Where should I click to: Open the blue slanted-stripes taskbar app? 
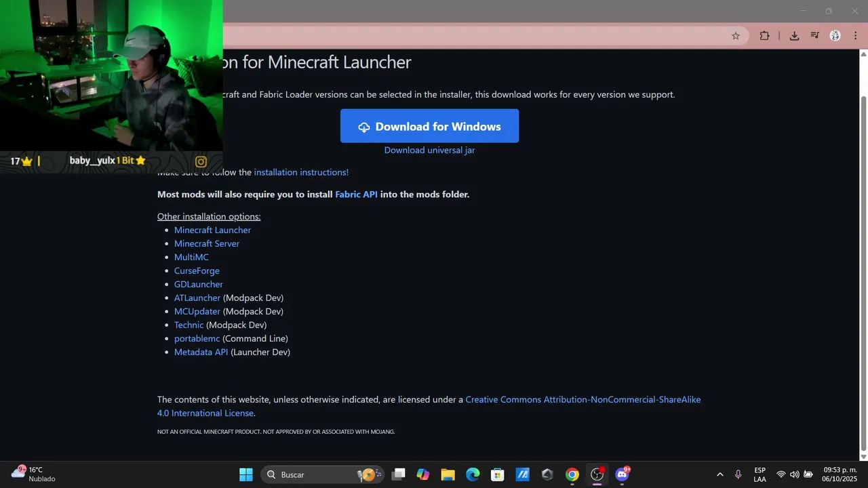point(522,474)
